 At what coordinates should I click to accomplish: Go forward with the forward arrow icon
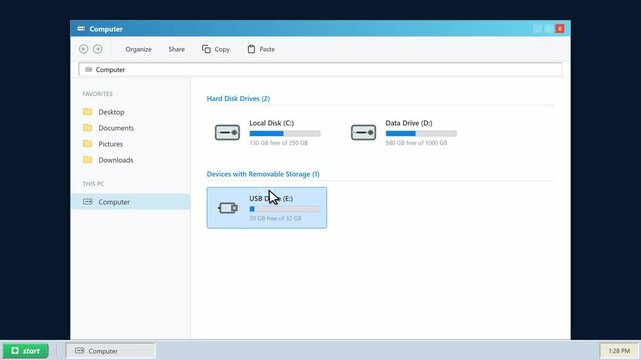pos(98,49)
